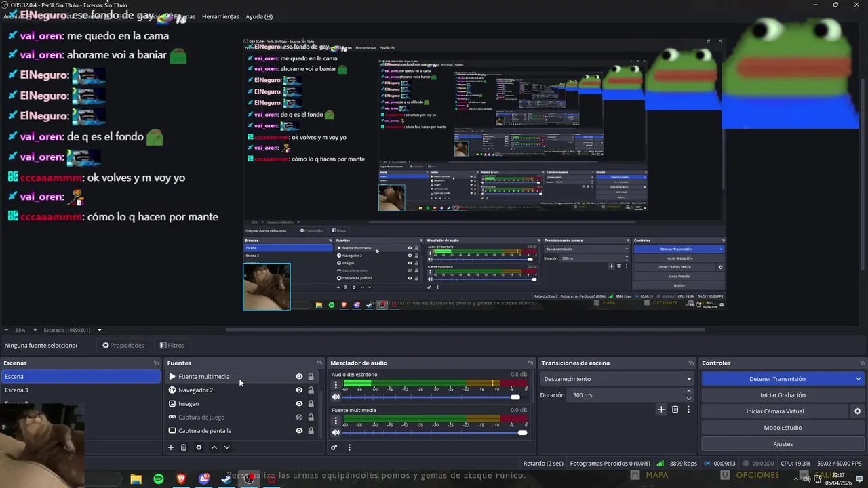Add a configurable transition with plus
The width and height of the screenshot is (868, 488).
point(661,409)
